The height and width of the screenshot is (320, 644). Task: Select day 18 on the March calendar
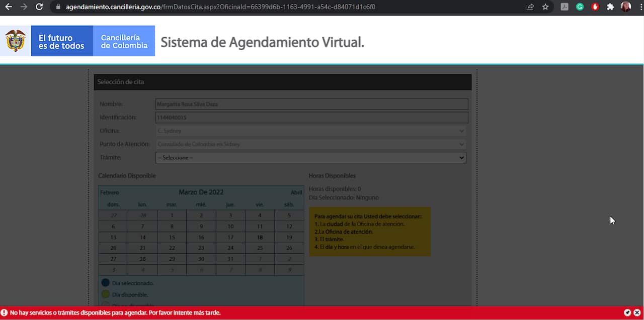(260, 237)
